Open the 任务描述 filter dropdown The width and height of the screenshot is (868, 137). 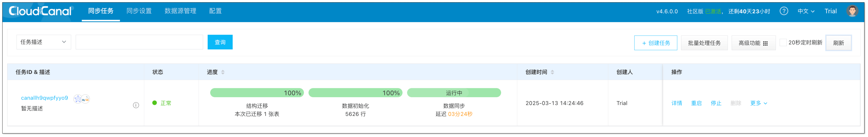tap(43, 42)
